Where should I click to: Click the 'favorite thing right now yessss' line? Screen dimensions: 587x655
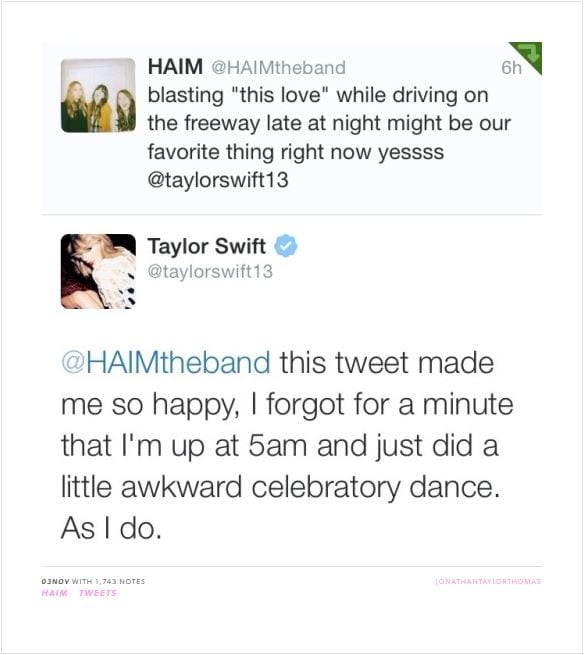coord(296,152)
